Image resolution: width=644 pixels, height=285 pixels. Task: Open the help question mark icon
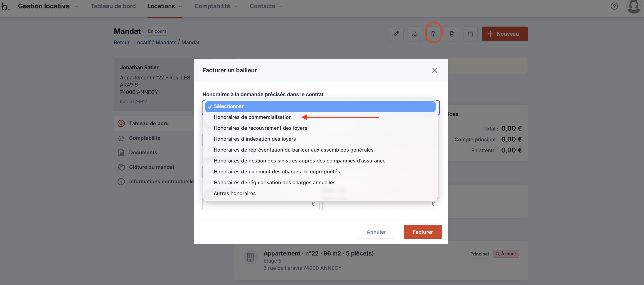614,6
